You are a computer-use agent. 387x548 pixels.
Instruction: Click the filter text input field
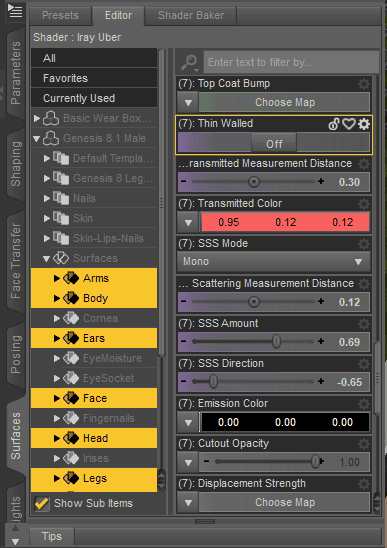[x=291, y=62]
